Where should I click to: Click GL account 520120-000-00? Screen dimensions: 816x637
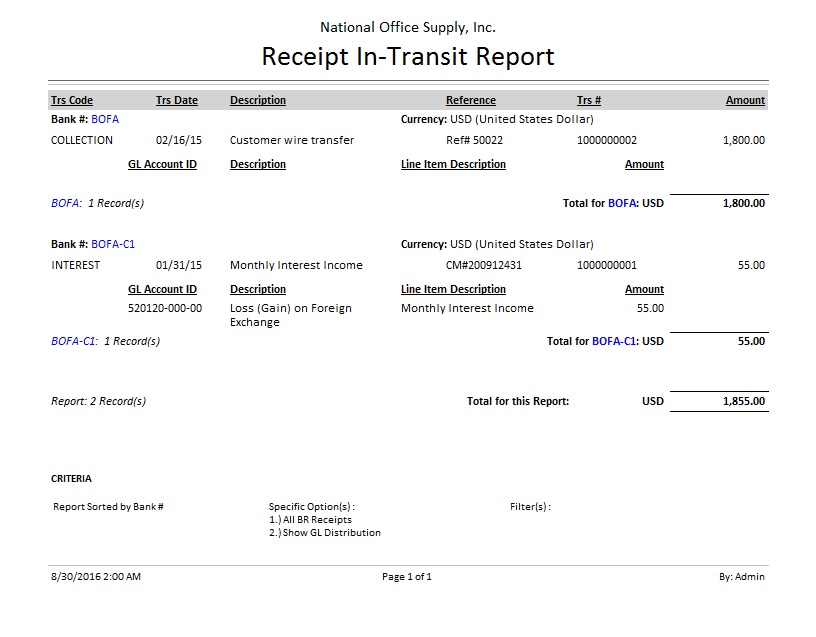(165, 308)
